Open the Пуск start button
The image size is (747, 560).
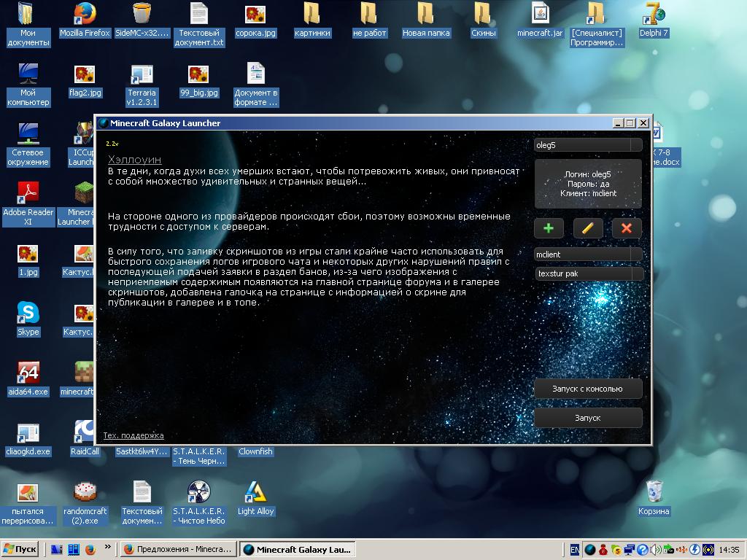coord(20,549)
